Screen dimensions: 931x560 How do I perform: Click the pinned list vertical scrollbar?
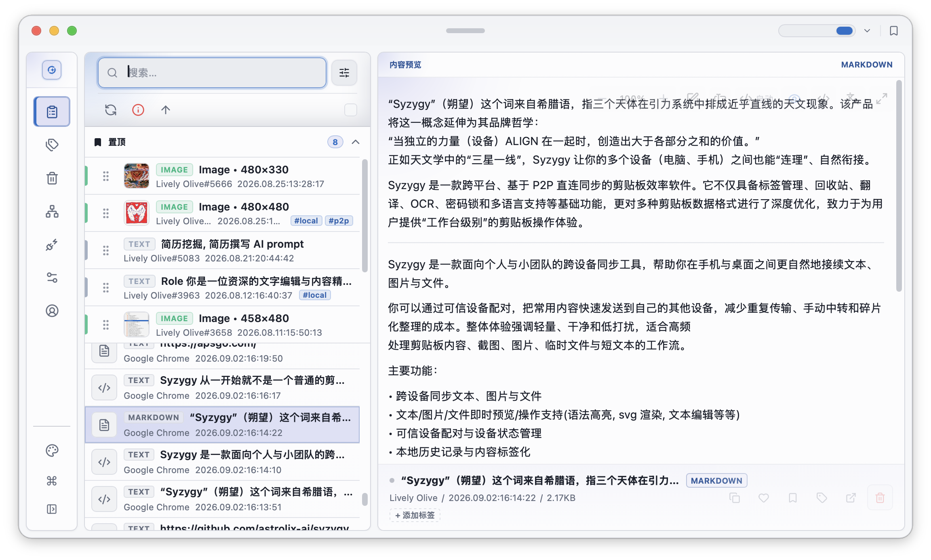pyautogui.click(x=365, y=215)
